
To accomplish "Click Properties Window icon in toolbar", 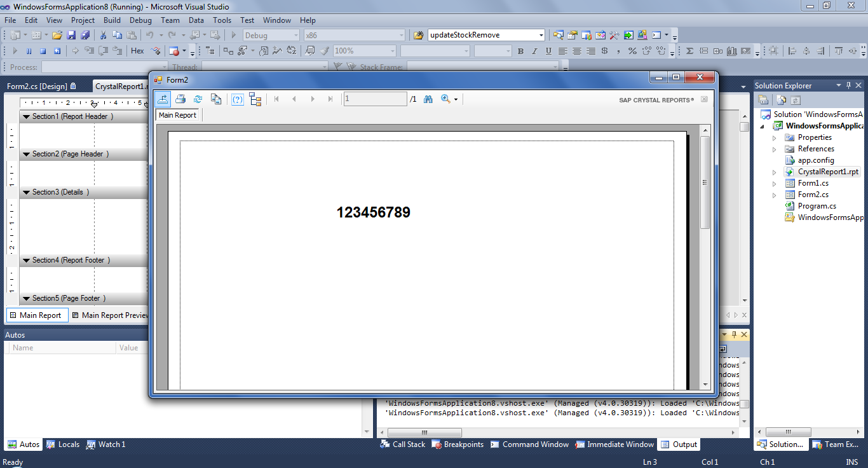I will tap(573, 35).
